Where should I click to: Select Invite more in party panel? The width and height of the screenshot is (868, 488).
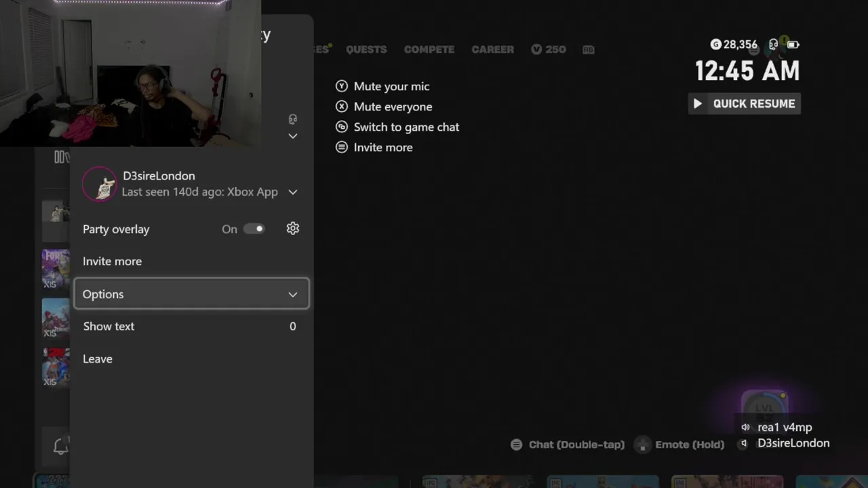pyautogui.click(x=112, y=261)
